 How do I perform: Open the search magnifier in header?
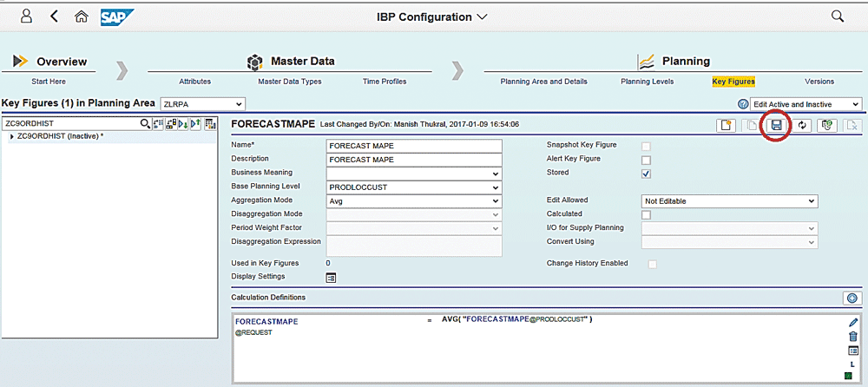[837, 16]
